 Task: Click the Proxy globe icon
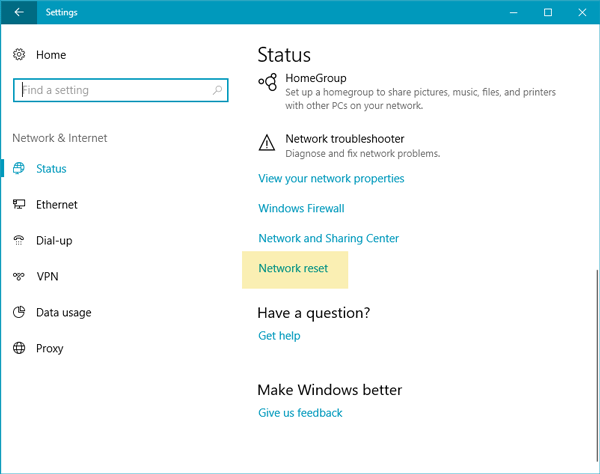[19, 348]
